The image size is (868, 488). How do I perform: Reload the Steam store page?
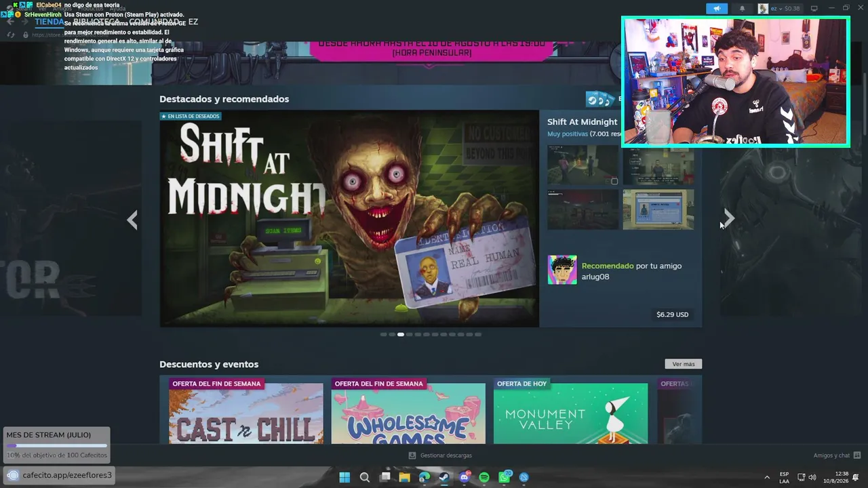(11, 35)
